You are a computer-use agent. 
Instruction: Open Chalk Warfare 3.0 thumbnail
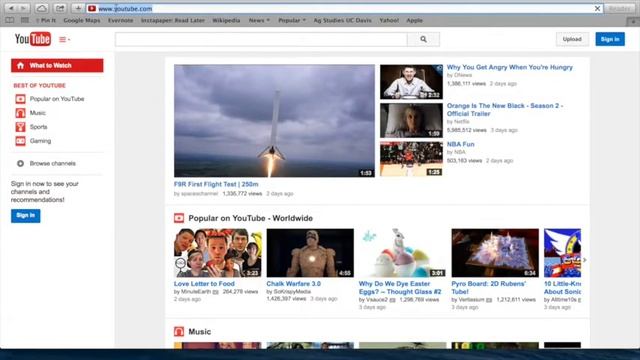pyautogui.click(x=310, y=253)
